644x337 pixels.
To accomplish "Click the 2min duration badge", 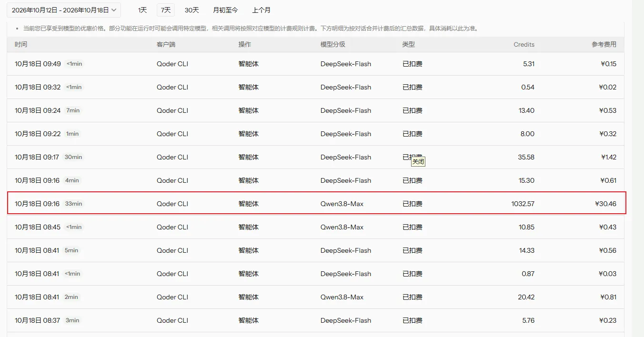I will click(x=71, y=297).
